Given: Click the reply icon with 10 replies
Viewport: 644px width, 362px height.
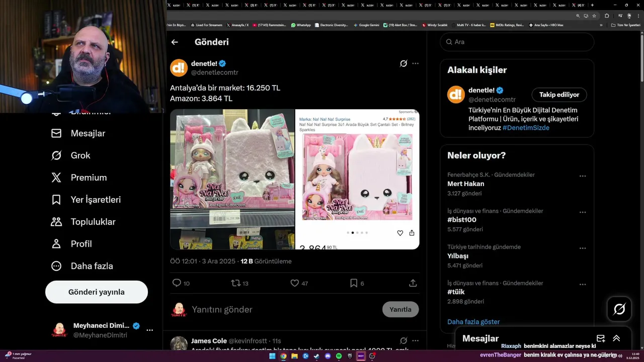Looking at the screenshot, I should [x=177, y=283].
